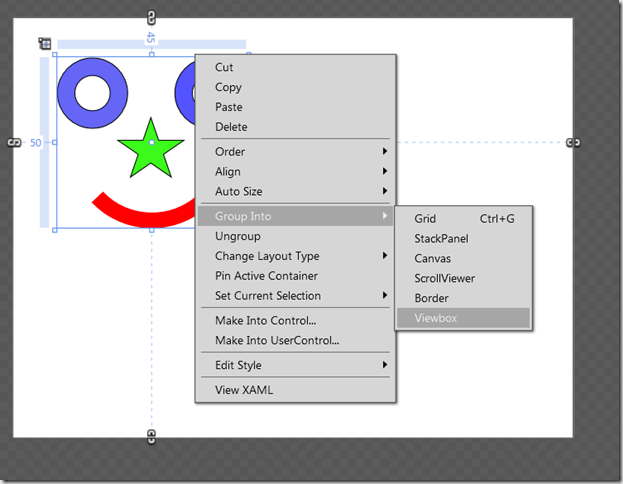
Task: Click the row ruler bar left of selection
Action: [x=44, y=142]
